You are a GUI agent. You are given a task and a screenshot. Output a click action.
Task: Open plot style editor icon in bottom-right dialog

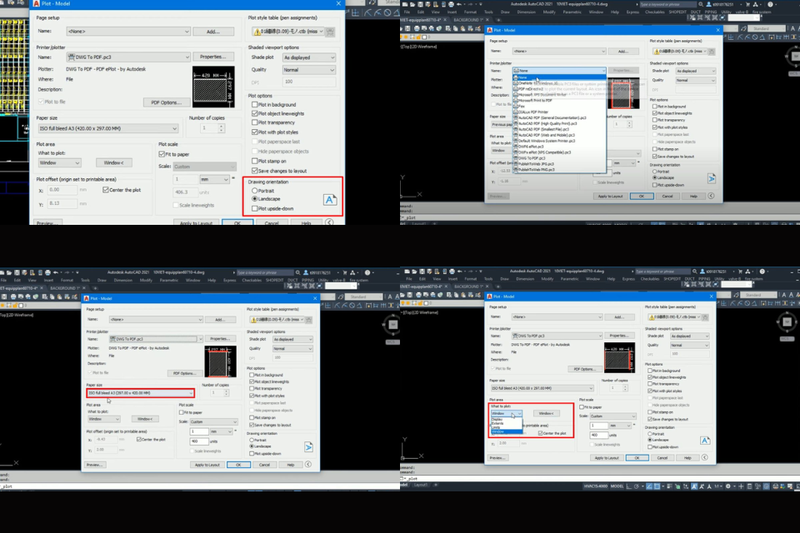pos(705,317)
